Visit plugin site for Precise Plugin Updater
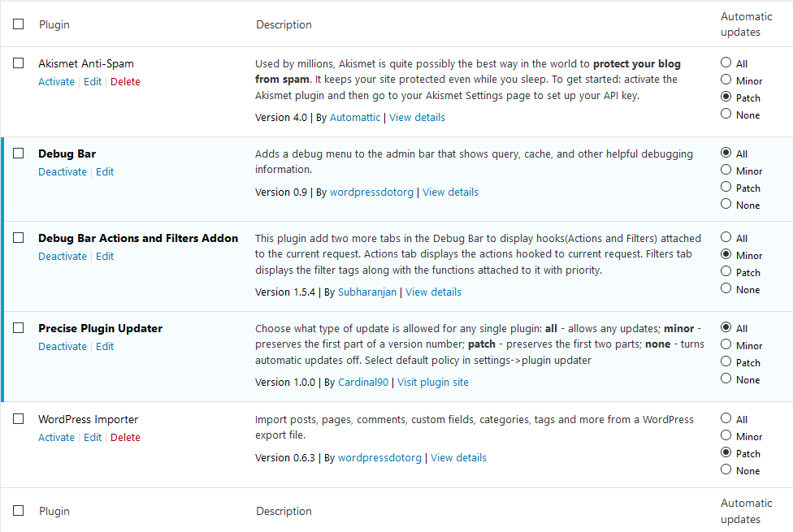 (x=433, y=383)
